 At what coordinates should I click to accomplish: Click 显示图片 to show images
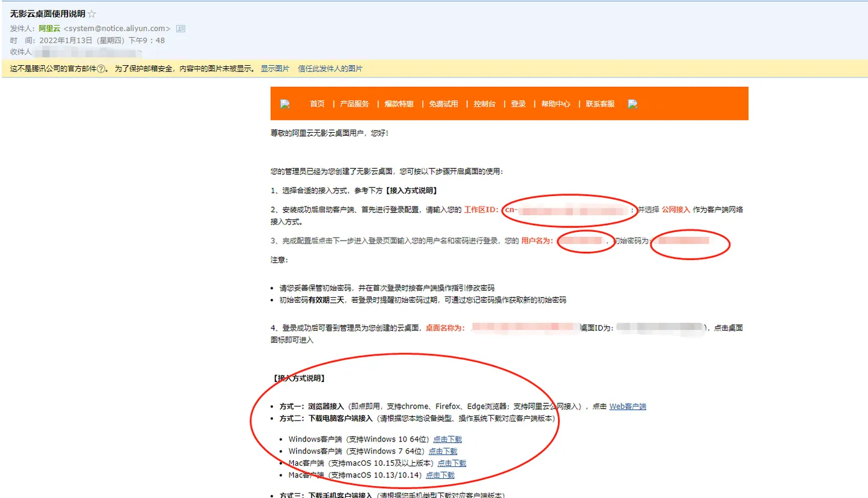275,69
